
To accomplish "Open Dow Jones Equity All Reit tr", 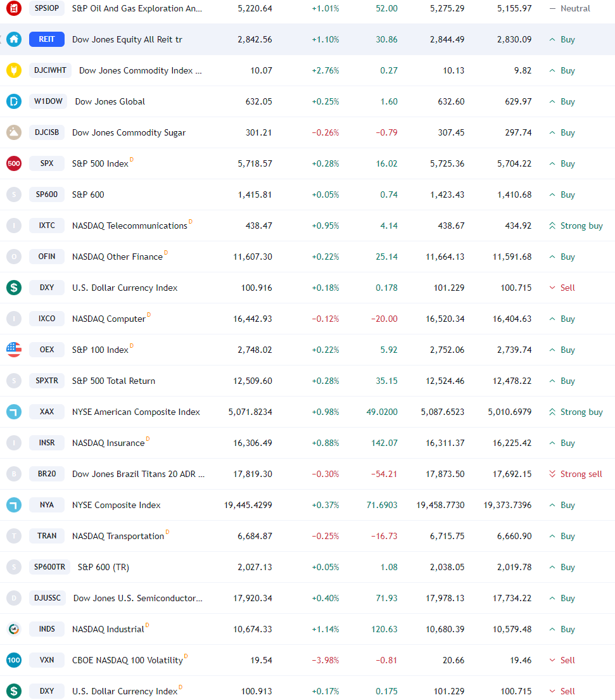I will click(127, 39).
